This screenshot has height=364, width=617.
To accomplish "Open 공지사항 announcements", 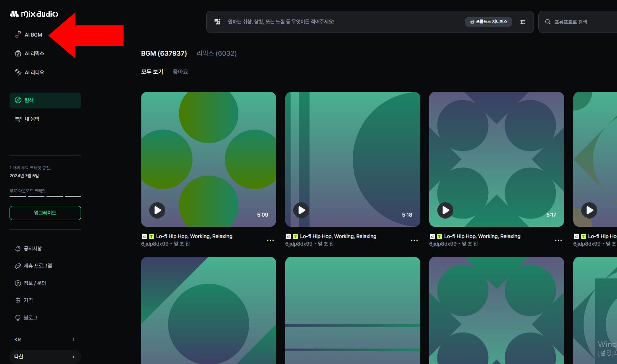I will pos(28,248).
